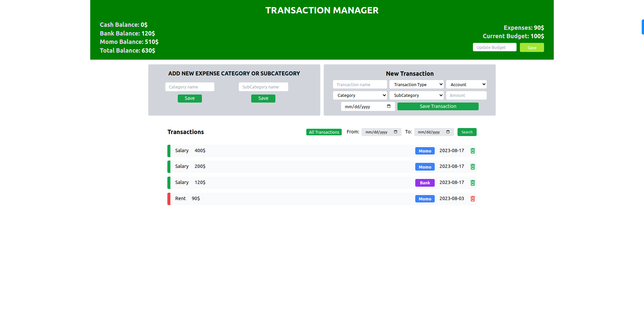Focus the Category name field
The height and width of the screenshot is (309, 644).
190,87
